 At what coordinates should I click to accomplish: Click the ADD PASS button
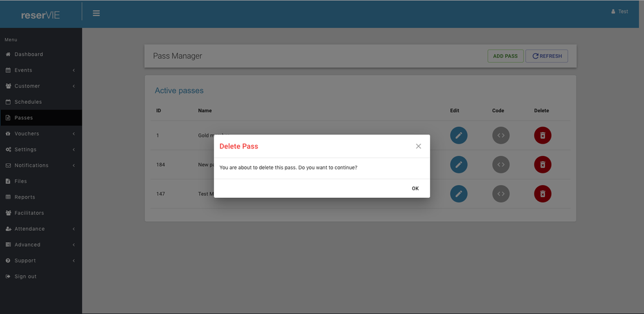click(505, 56)
